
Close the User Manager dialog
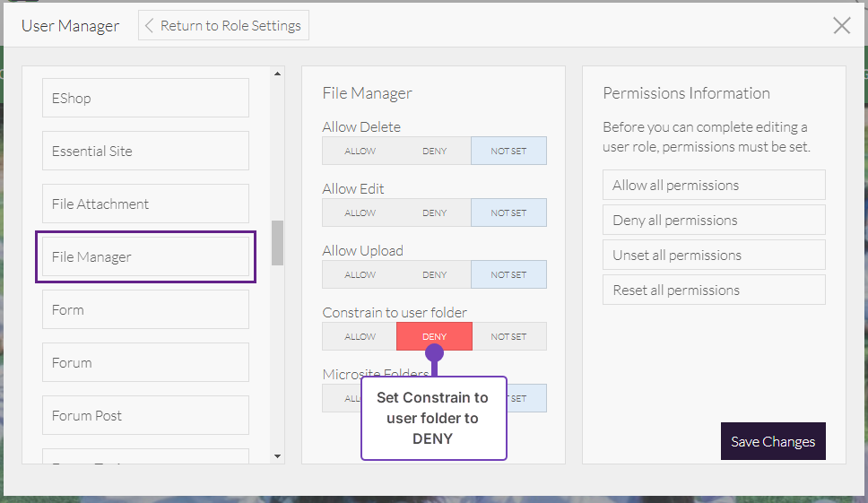pos(841,25)
